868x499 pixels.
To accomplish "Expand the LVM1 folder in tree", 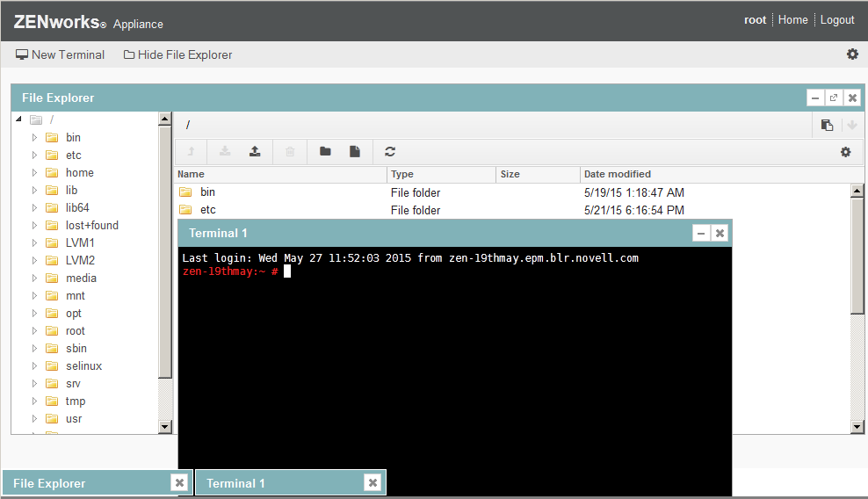I will click(x=34, y=242).
